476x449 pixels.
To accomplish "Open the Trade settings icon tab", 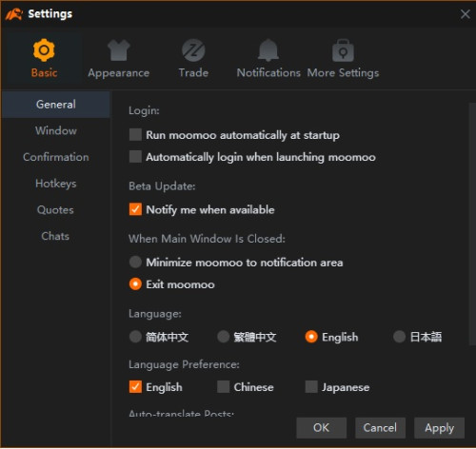I will [x=193, y=58].
